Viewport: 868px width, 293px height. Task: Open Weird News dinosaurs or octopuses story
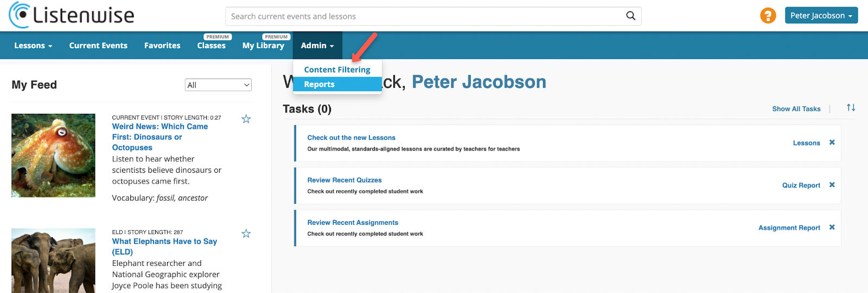tap(160, 137)
